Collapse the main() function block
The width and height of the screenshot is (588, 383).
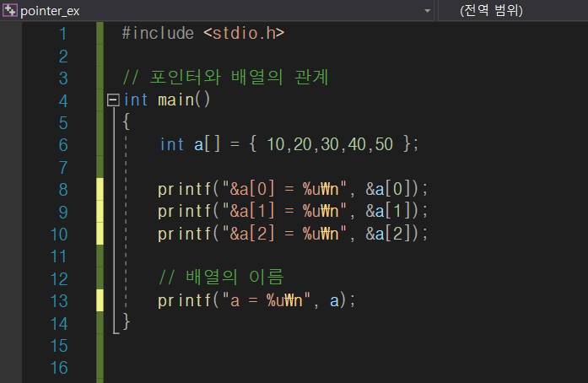(113, 100)
